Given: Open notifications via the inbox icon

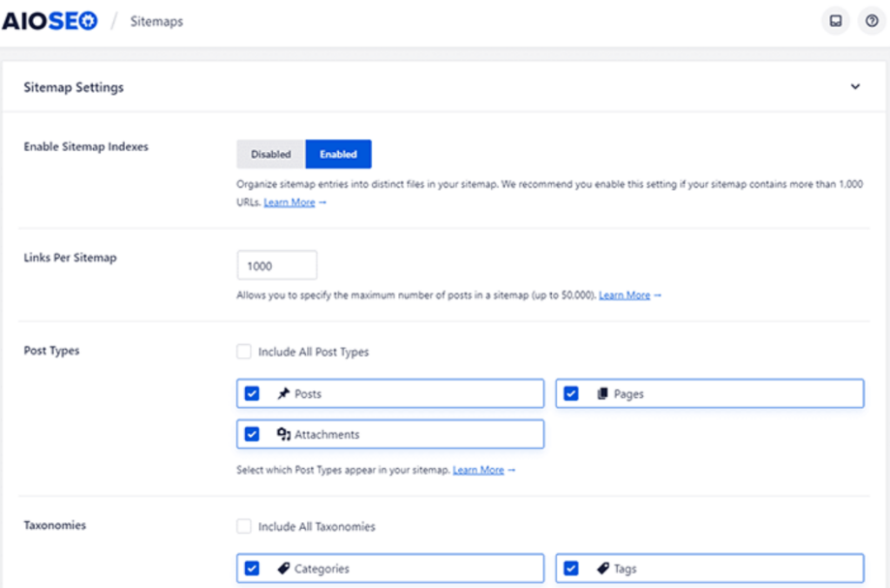Looking at the screenshot, I should (835, 20).
